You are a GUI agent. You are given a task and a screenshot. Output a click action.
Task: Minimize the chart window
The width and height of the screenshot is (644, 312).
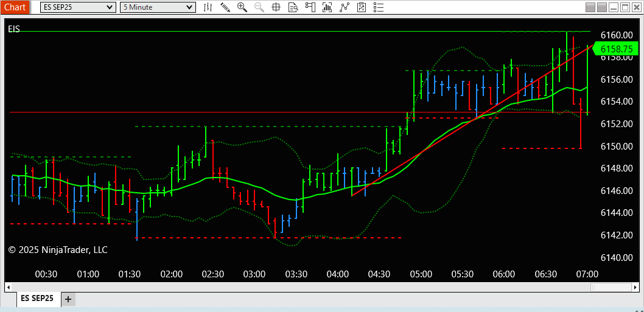pyautogui.click(x=614, y=7)
